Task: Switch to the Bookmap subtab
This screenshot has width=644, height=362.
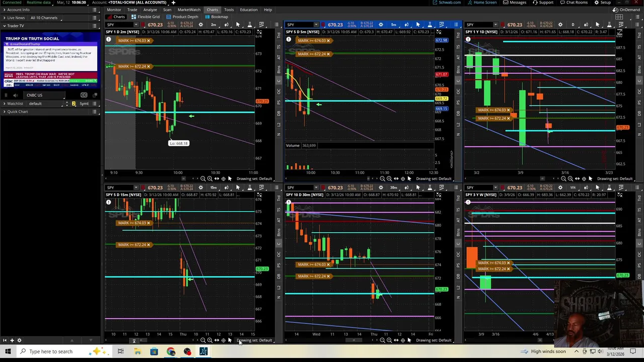Action: (x=216, y=17)
